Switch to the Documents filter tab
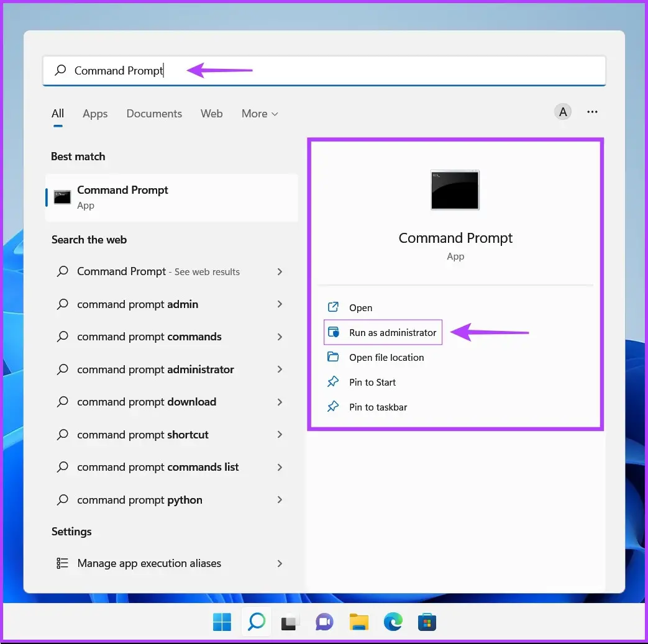This screenshot has width=648, height=644. [154, 114]
